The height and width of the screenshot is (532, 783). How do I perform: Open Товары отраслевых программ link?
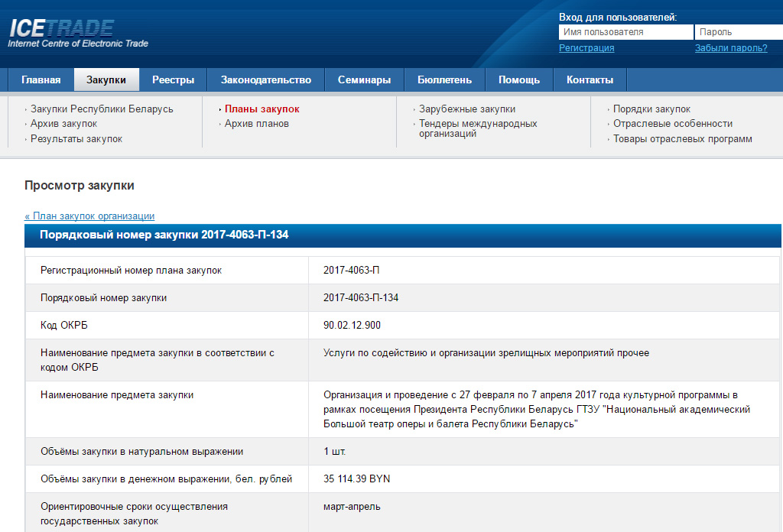click(x=682, y=139)
